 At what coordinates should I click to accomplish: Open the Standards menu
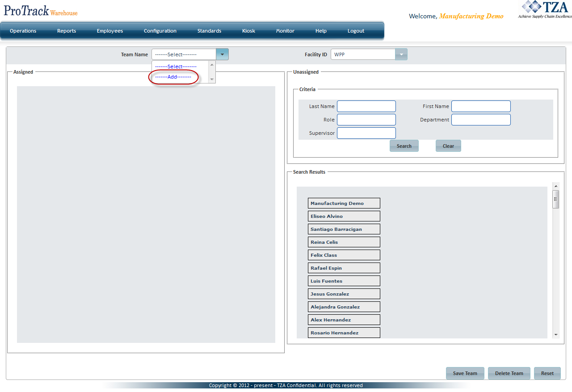209,31
